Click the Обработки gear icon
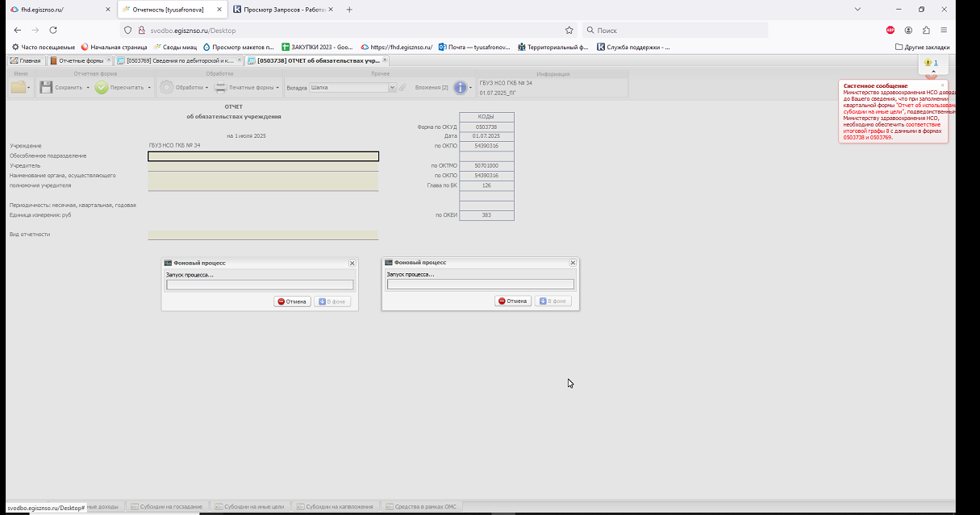980x515 pixels. (x=166, y=87)
